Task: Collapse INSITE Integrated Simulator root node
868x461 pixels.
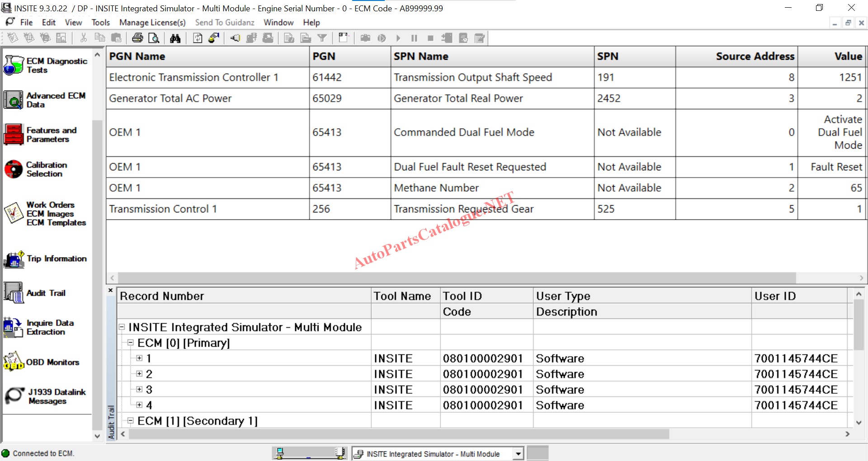Action: [x=122, y=327]
